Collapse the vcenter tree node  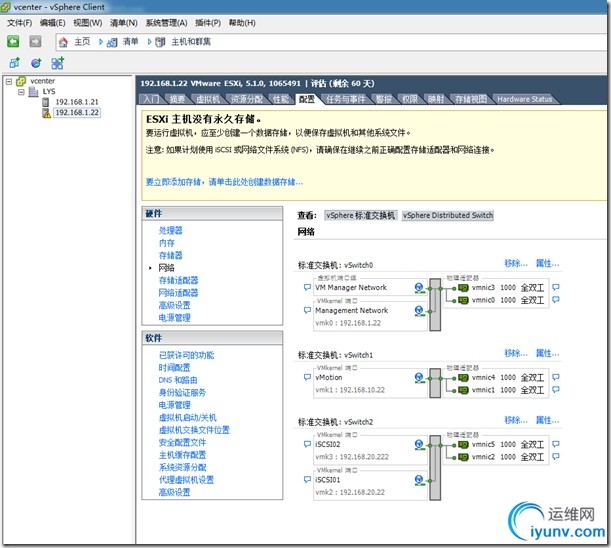9,81
